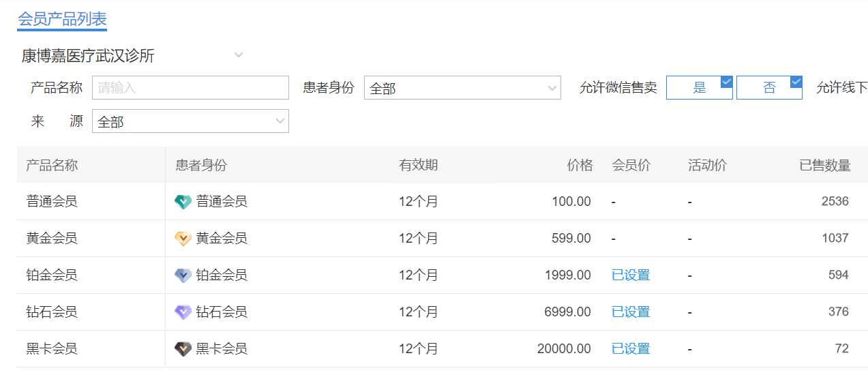The image size is (868, 377).
Task: Focus the 产品名称 search input
Action: tap(190, 88)
